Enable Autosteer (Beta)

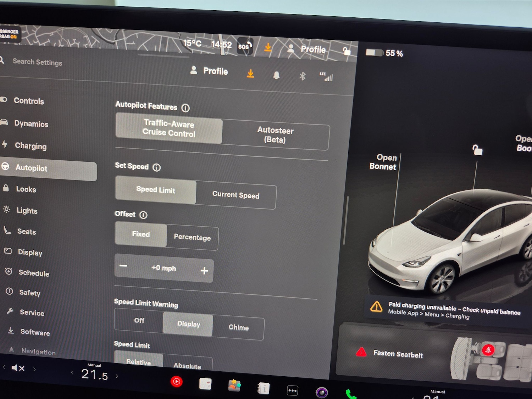(x=275, y=135)
